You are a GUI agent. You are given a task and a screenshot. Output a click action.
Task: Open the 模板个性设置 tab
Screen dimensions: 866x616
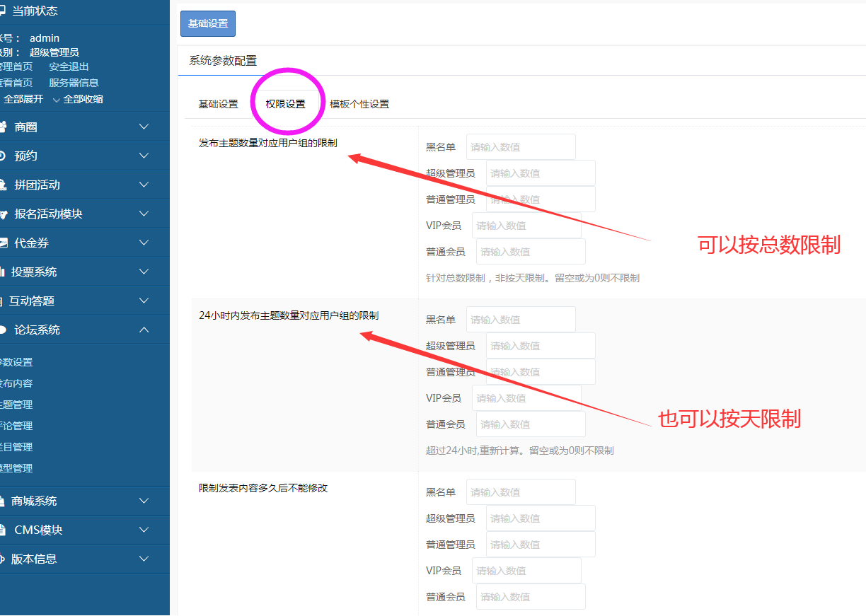(359, 105)
